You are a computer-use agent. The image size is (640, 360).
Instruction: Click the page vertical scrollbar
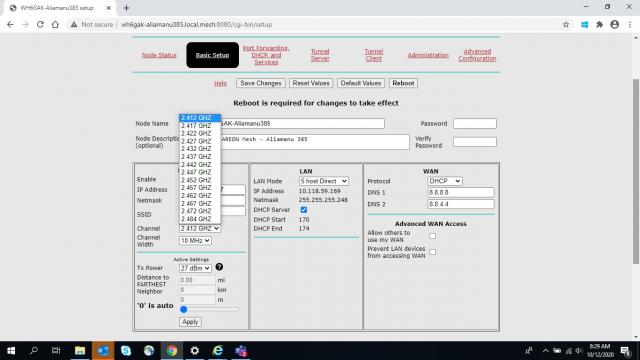point(636,171)
